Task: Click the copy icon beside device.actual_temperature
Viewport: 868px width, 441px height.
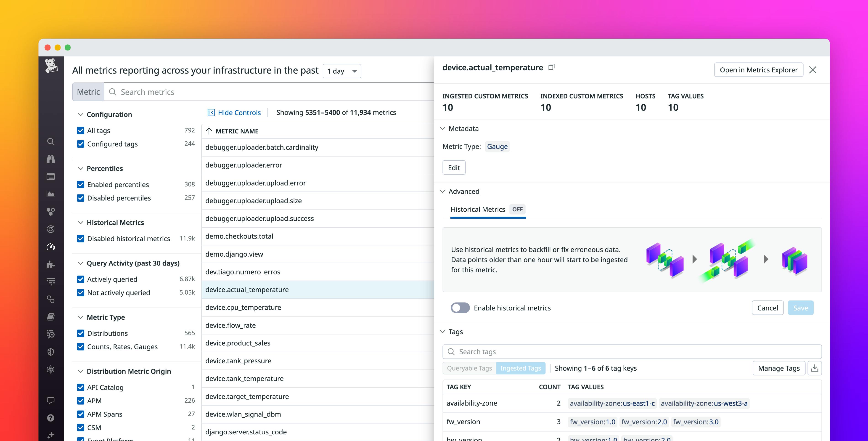Action: pyautogui.click(x=552, y=67)
